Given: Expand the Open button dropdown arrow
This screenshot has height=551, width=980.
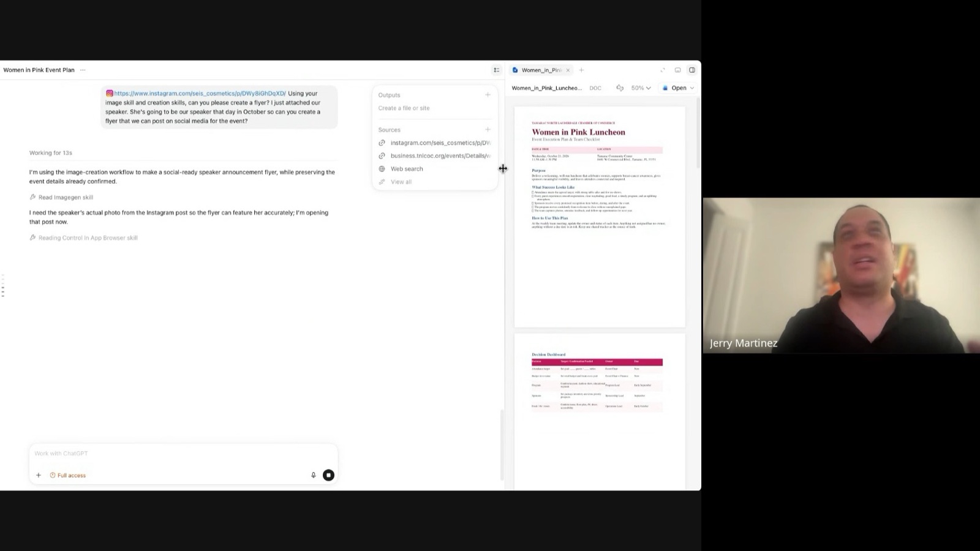Looking at the screenshot, I should [692, 88].
